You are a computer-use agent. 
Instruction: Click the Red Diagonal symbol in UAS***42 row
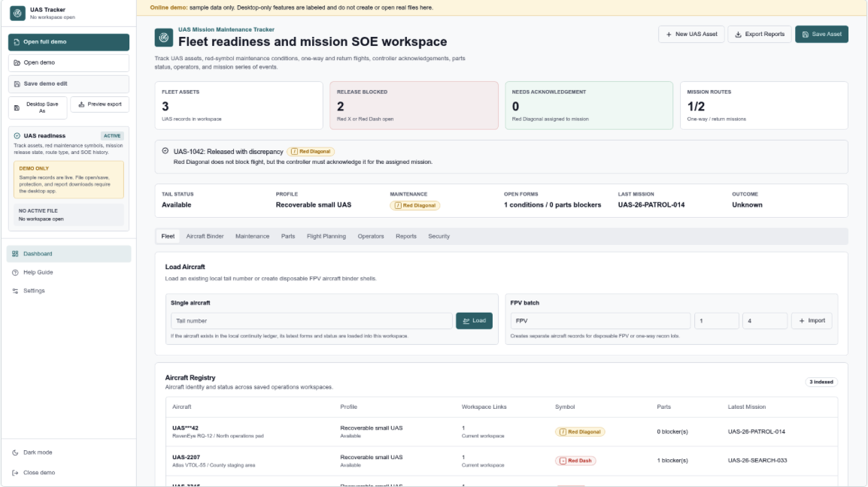tap(580, 431)
